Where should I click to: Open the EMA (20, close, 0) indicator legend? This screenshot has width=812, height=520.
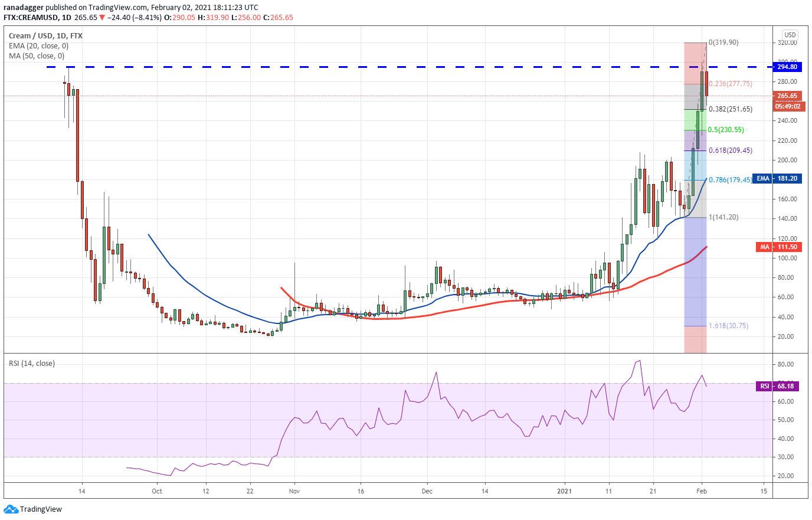(x=38, y=46)
